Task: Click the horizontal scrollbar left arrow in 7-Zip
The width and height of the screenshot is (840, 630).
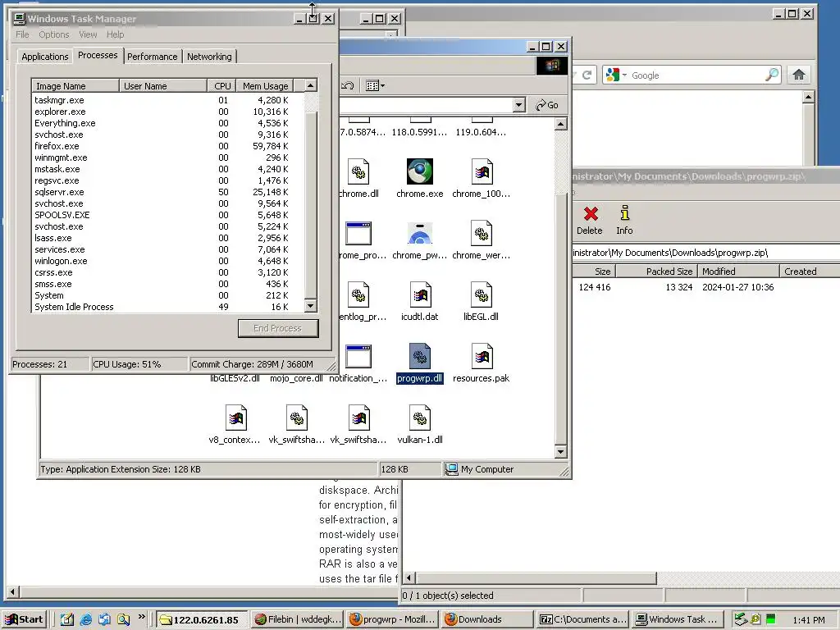Action: pos(409,578)
